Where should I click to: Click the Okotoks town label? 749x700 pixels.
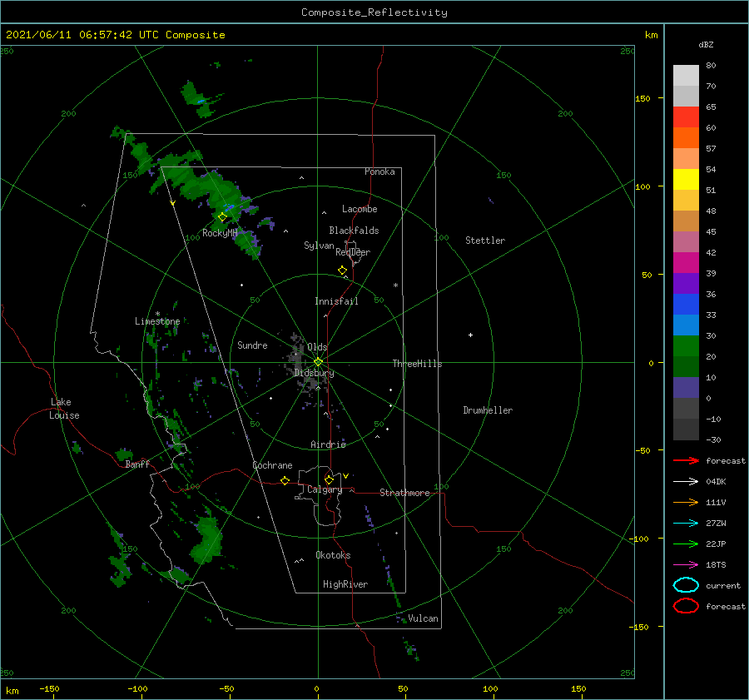(x=333, y=555)
